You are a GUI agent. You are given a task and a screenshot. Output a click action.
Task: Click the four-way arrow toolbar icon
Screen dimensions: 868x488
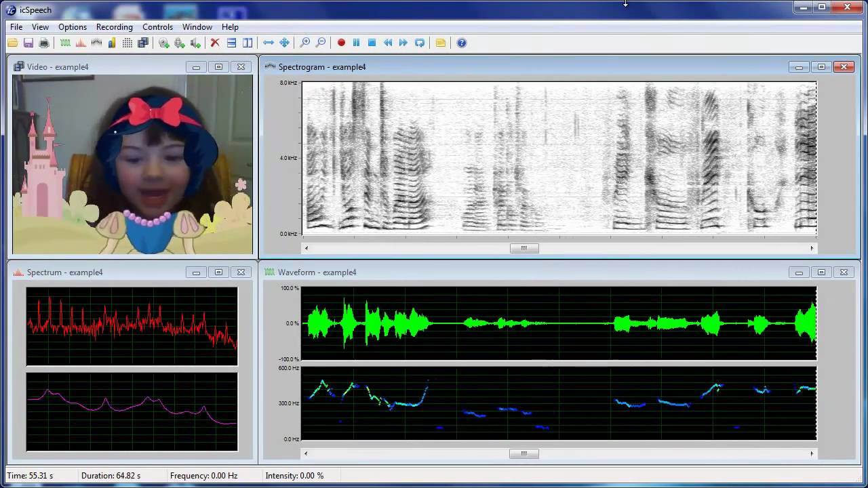284,43
